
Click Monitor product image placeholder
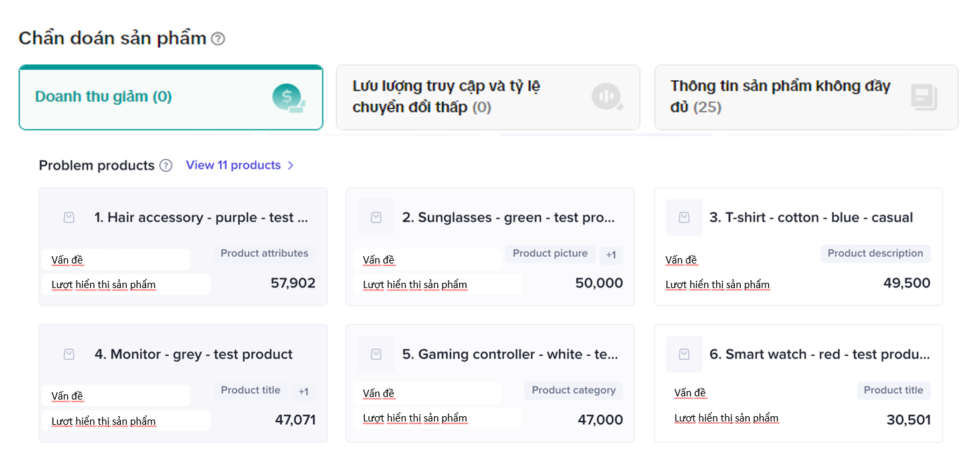69,354
